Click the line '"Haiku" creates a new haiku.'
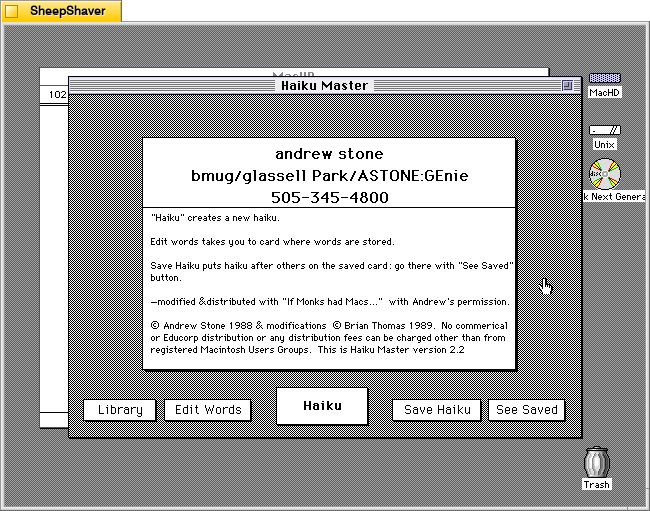650x511 pixels. [x=215, y=218]
